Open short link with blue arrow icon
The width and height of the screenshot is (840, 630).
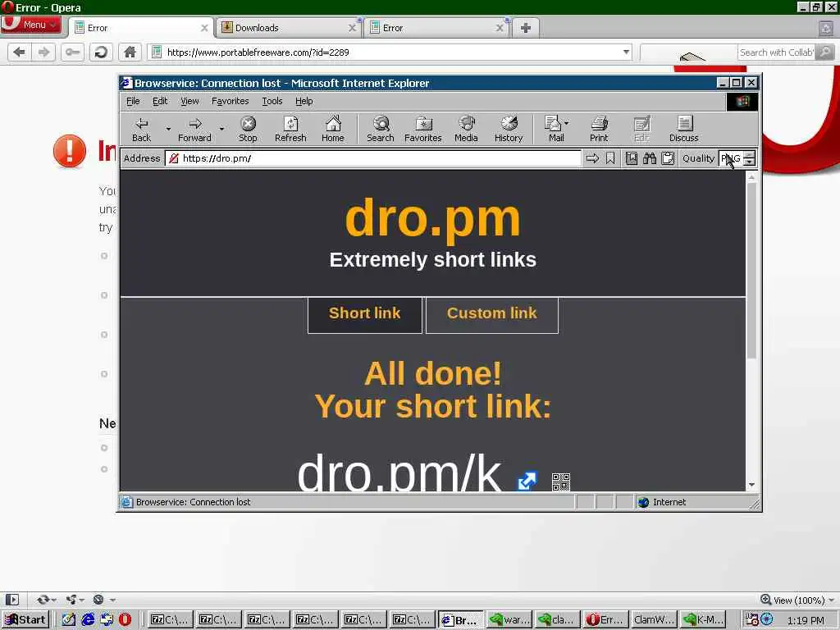pyautogui.click(x=527, y=481)
